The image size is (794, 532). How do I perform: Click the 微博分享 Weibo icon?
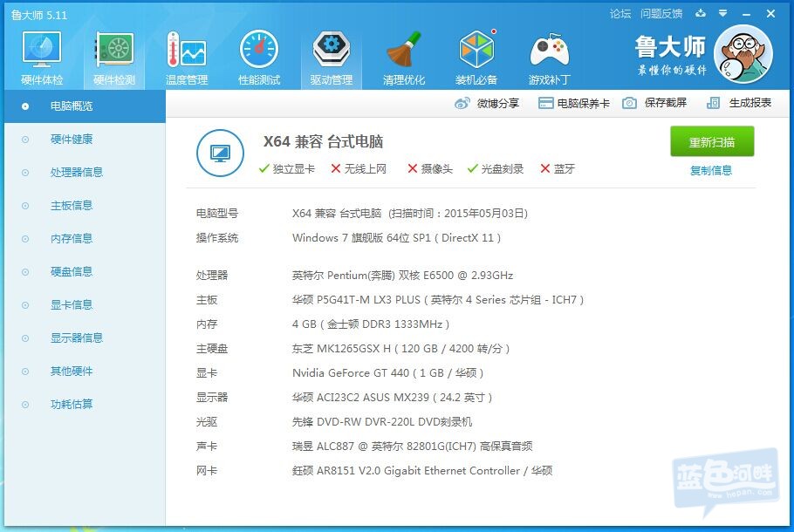coord(462,103)
